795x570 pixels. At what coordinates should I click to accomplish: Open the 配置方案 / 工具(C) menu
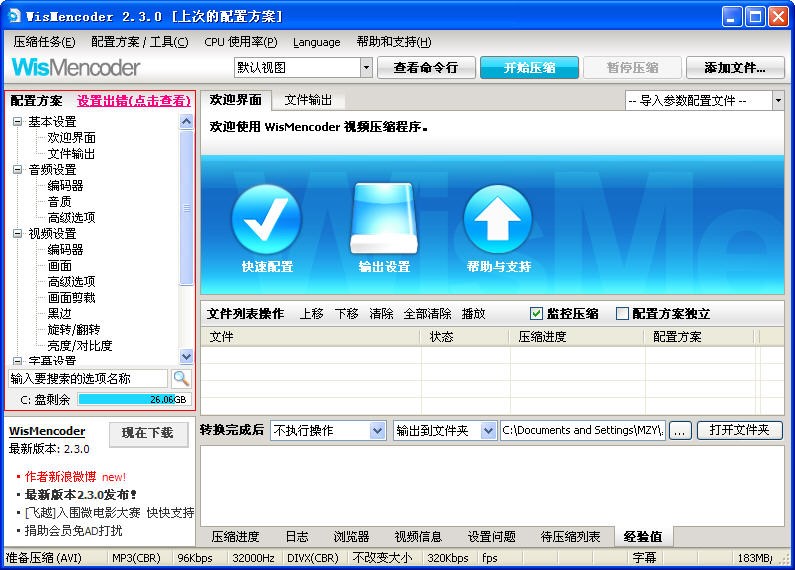tap(139, 42)
